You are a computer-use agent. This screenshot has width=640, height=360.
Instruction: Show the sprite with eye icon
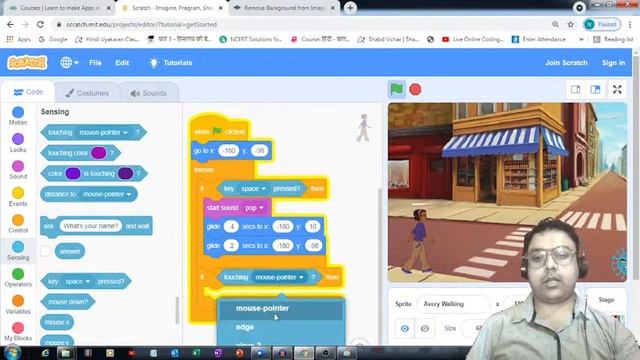tap(404, 328)
